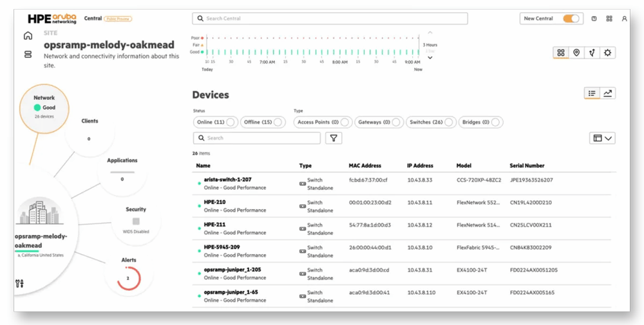Click the Search Central input field
This screenshot has width=644, height=325.
click(330, 19)
